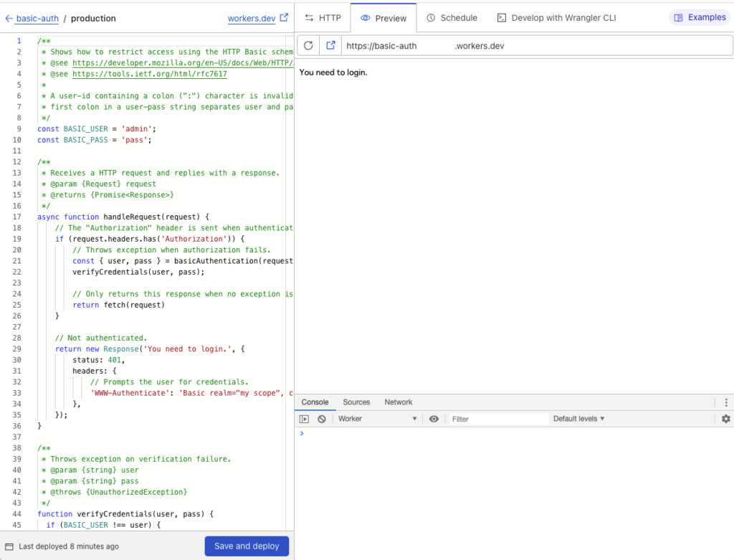Focus the preview URL address field
This screenshot has height=560, width=734.
point(536,46)
